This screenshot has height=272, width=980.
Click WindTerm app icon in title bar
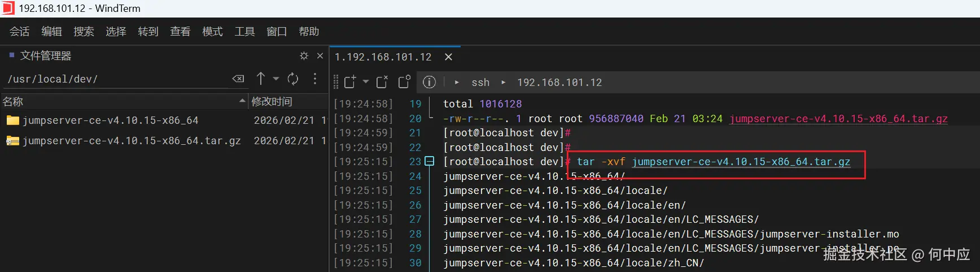[8, 8]
